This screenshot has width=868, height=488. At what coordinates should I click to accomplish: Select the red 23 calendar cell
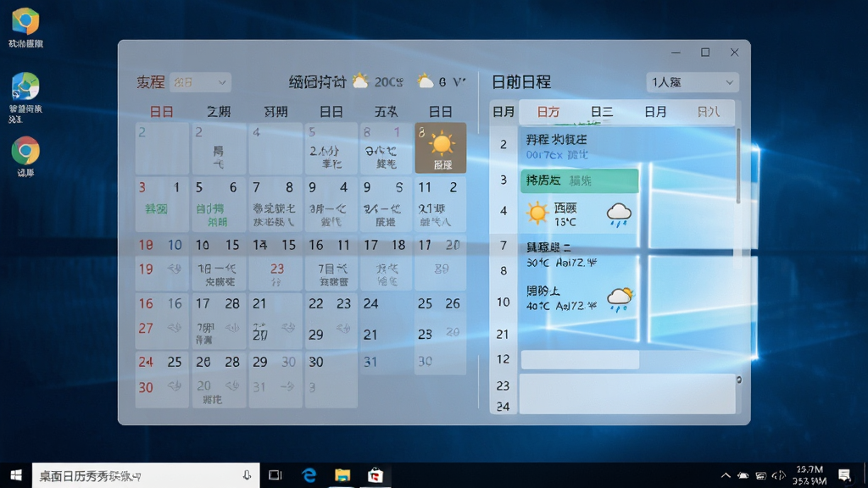(x=275, y=274)
